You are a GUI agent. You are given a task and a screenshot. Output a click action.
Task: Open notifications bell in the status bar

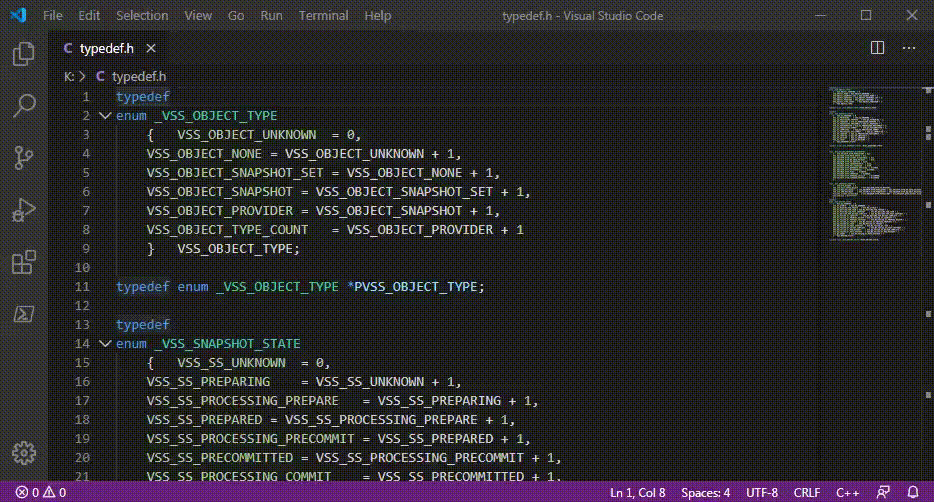point(913,492)
